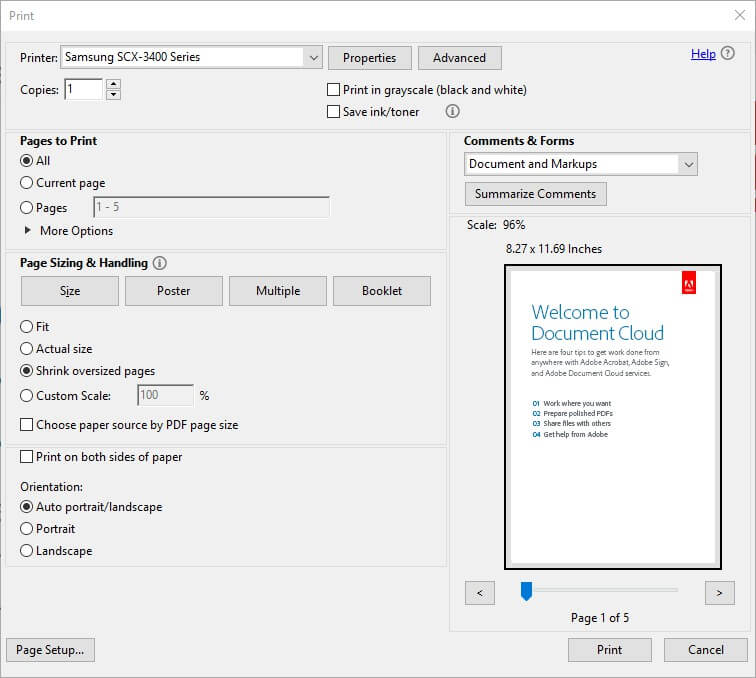Click the Save ink/toner info icon
Viewport: 756px width, 678px height.
coord(452,111)
